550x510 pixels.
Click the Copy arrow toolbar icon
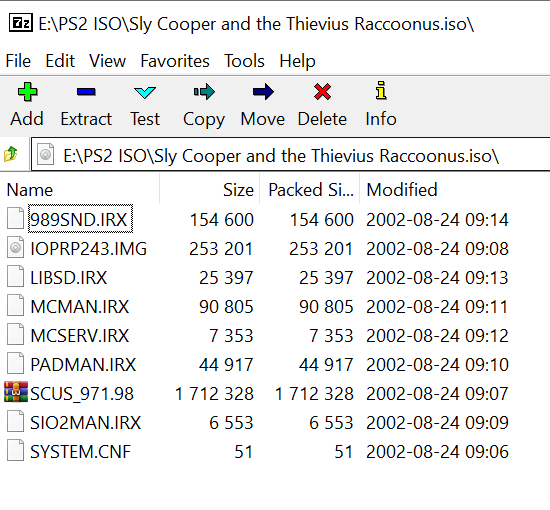(204, 92)
